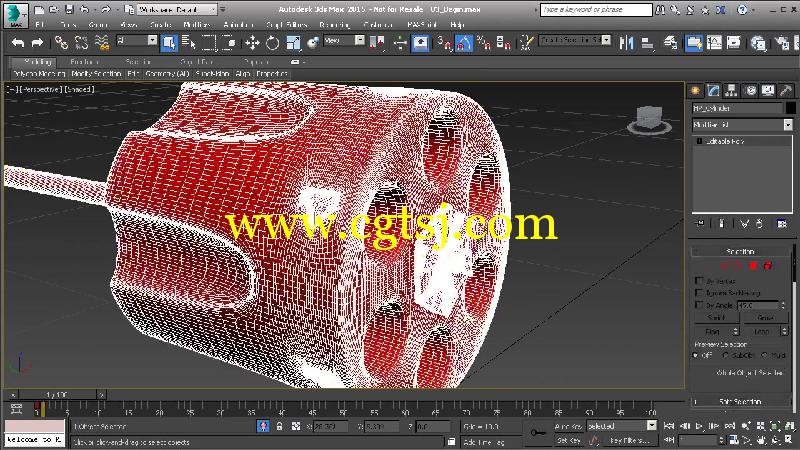Viewport: 800px width, 450px height.
Task: Enable the By Angle checkbox
Action: (699, 305)
